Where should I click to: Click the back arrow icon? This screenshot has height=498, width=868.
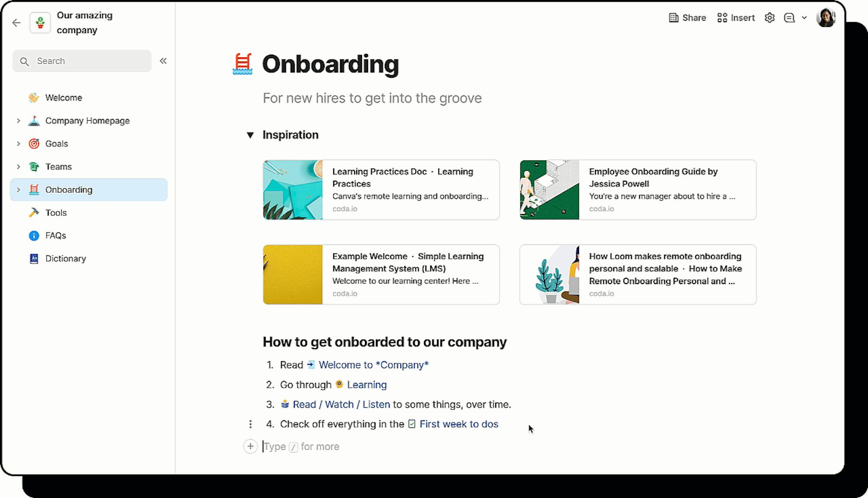tap(16, 23)
